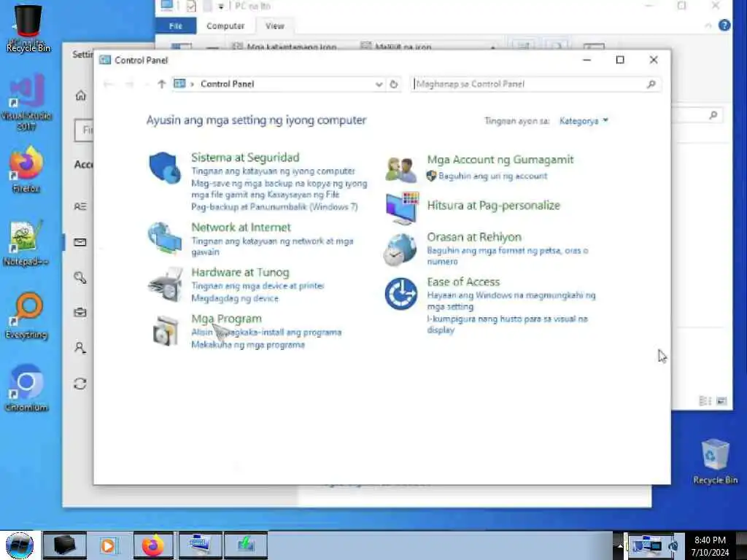Expand the address bar history dropdown arrow
The image size is (747, 560).
coord(379,85)
